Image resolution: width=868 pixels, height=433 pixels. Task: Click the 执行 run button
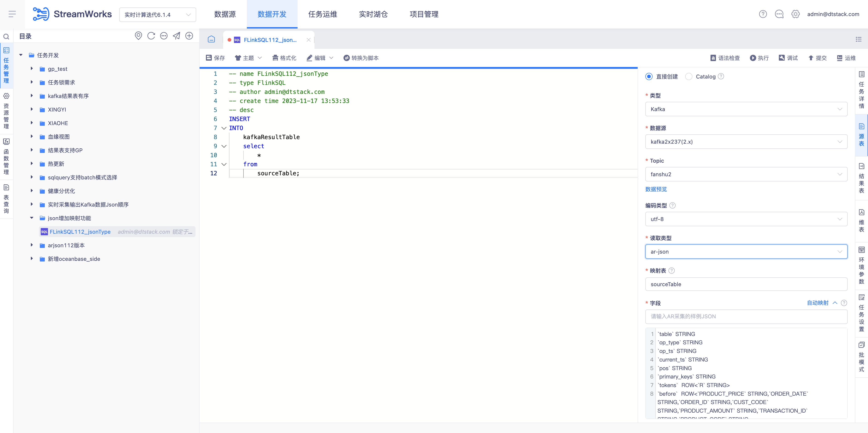click(x=759, y=58)
